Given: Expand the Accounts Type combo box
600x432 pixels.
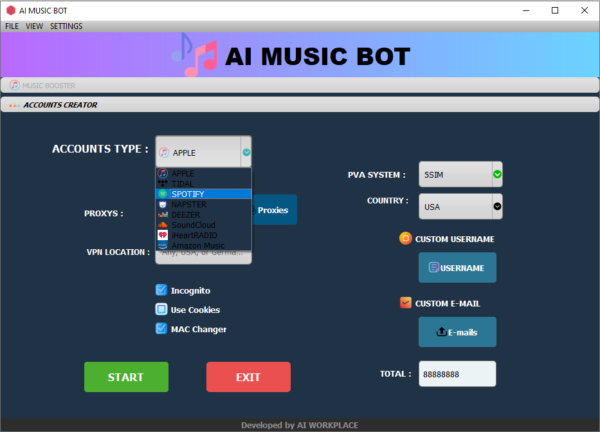Looking at the screenshot, I should 203,152.
